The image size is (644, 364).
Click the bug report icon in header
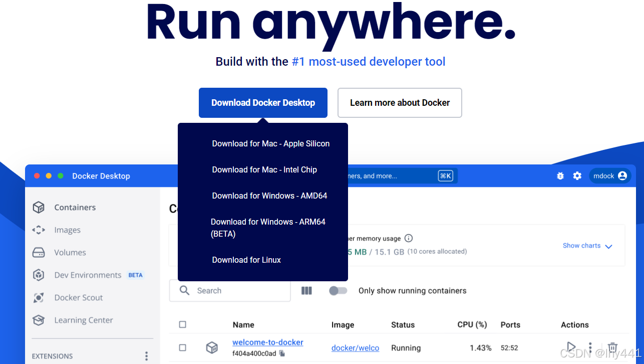(560, 176)
